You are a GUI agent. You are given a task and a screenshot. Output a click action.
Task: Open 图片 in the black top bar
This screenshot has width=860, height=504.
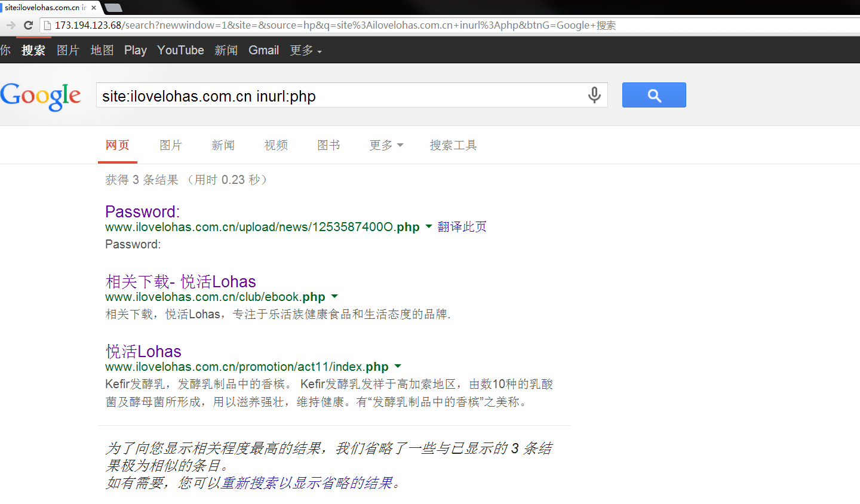point(68,50)
